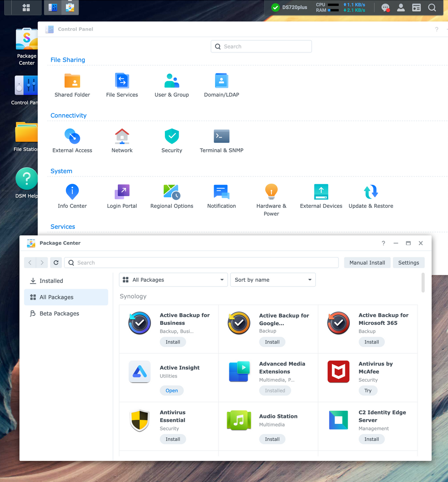Open Update & Restore settings
This screenshot has width=448, height=482.
click(x=371, y=197)
